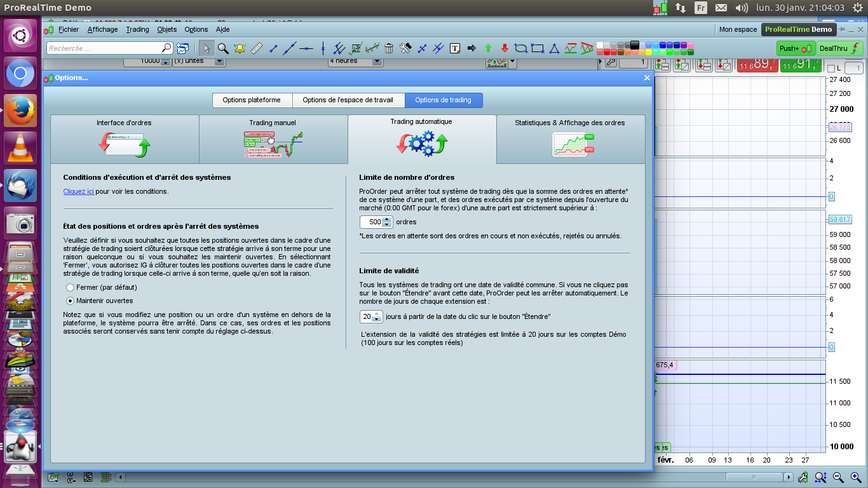Select the arrow cursor tool
The image size is (868, 488).
click(x=207, y=48)
